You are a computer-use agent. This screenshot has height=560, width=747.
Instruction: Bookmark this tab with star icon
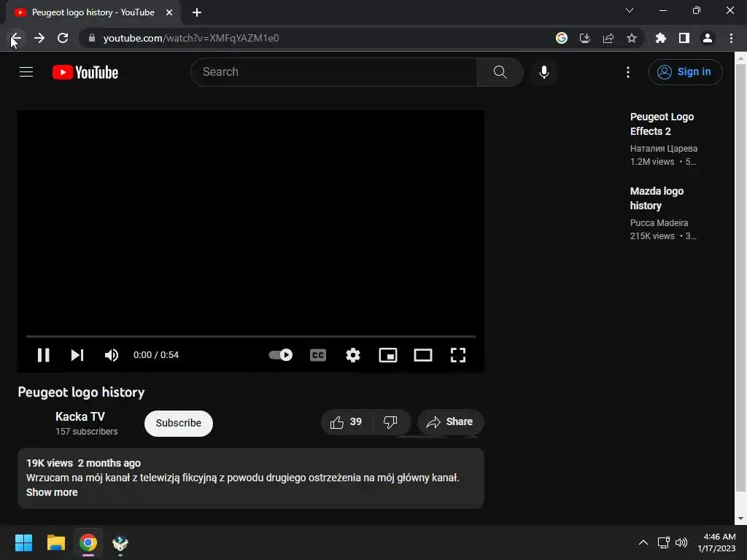632,38
